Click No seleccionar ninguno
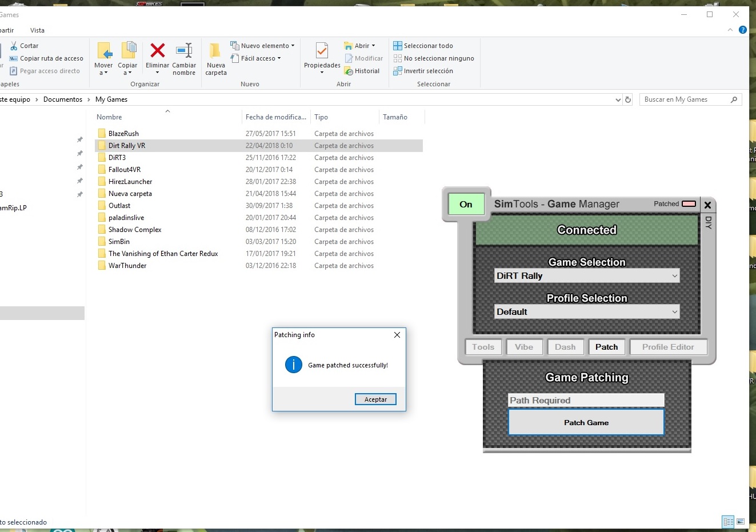Viewport: 756px width, 532px height. [x=434, y=58]
